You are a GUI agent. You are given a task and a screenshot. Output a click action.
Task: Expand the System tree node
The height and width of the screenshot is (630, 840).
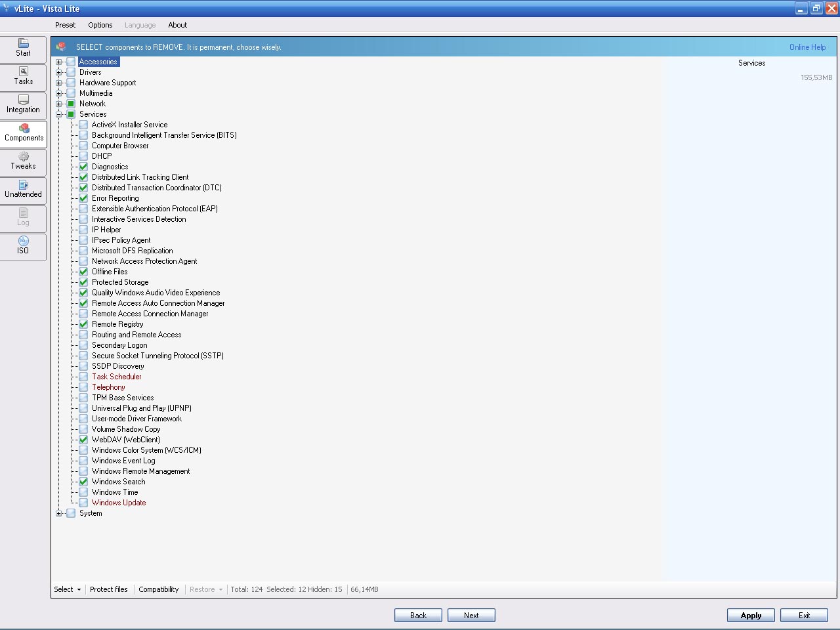click(58, 513)
